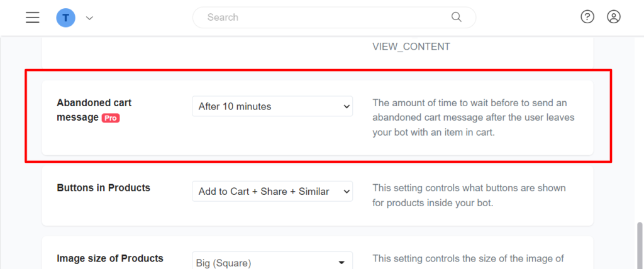The height and width of the screenshot is (269, 644).
Task: Click the Buttons in Products label
Action: (x=103, y=187)
